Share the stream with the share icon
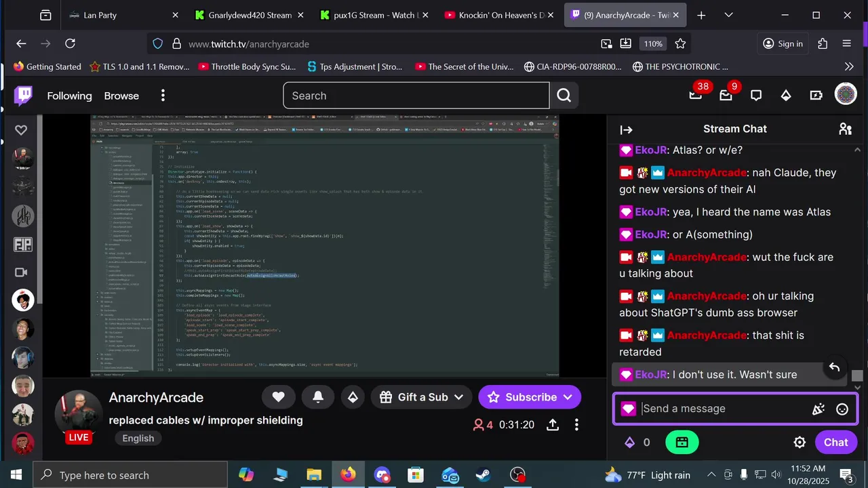 553,425
